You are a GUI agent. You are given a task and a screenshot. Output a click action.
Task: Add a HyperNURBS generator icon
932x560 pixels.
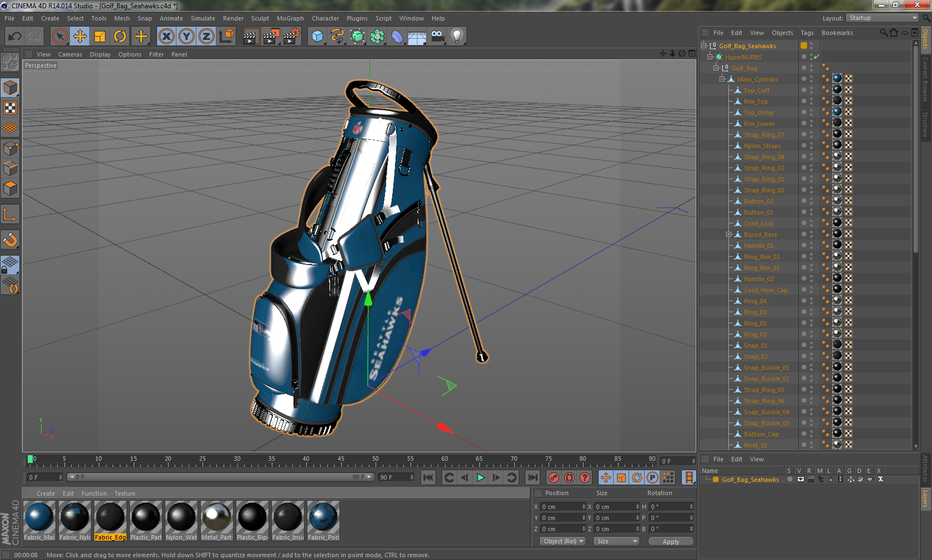pos(357,37)
